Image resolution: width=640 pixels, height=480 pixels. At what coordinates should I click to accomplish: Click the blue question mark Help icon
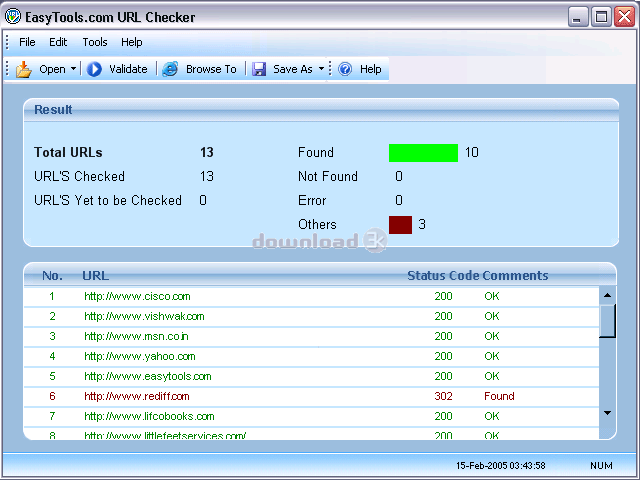click(x=345, y=69)
